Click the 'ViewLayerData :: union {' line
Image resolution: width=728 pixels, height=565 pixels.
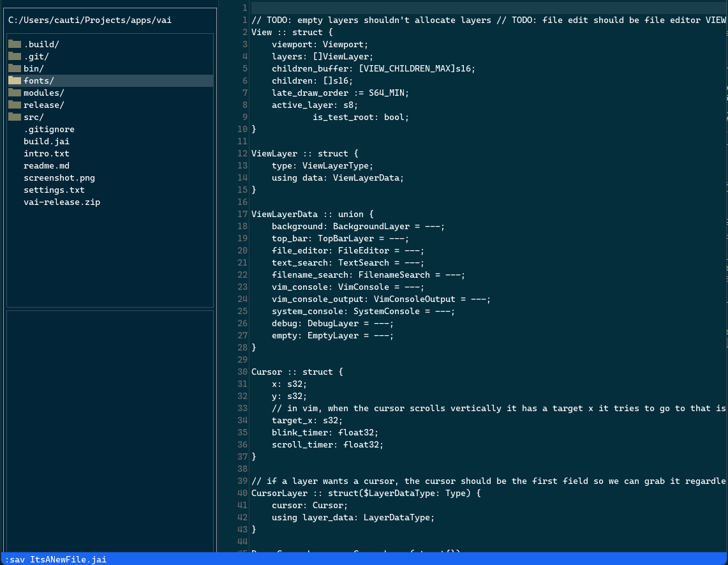313,214
